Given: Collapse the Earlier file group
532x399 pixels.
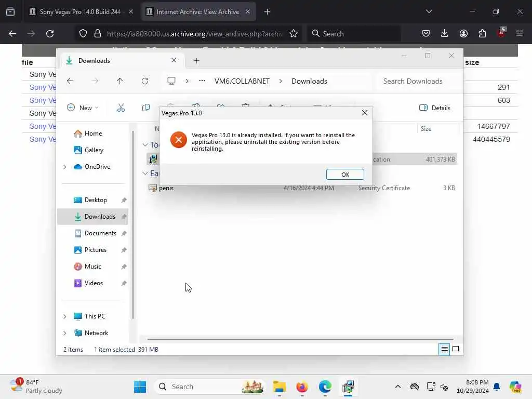Looking at the screenshot, I should click(x=145, y=174).
